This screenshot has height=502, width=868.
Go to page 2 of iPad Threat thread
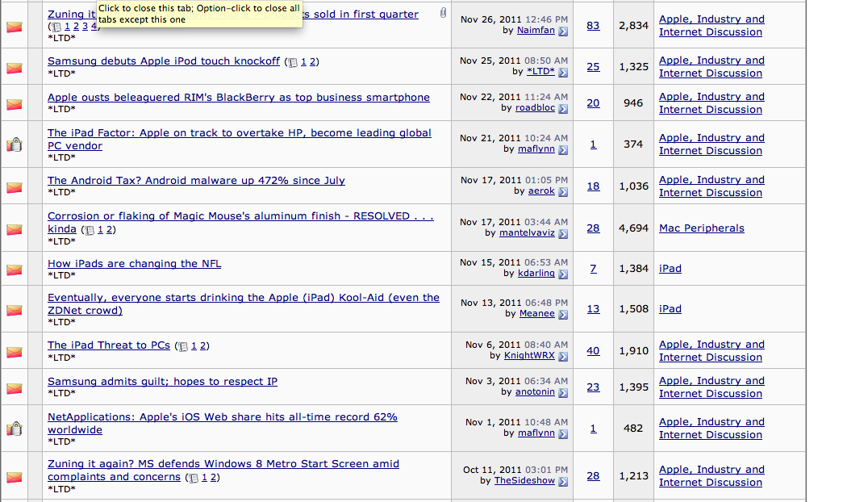click(x=202, y=345)
